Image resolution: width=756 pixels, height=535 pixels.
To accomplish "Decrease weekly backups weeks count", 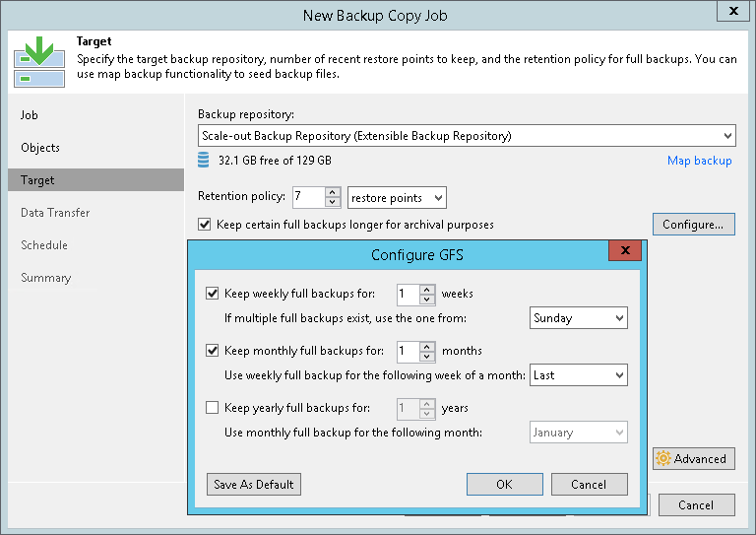I will [x=427, y=300].
